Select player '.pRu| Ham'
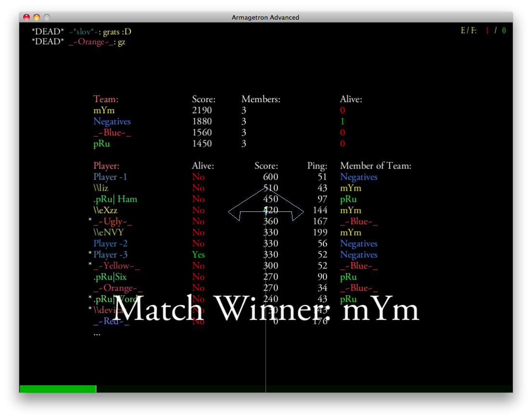 115,199
